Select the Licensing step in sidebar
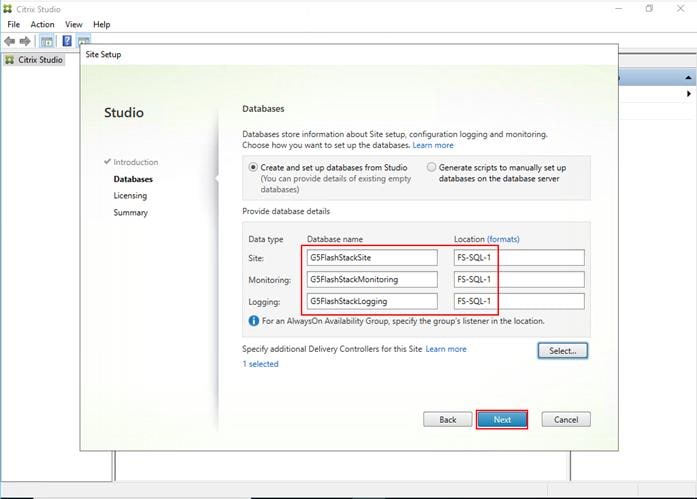697x499 pixels. [130, 196]
